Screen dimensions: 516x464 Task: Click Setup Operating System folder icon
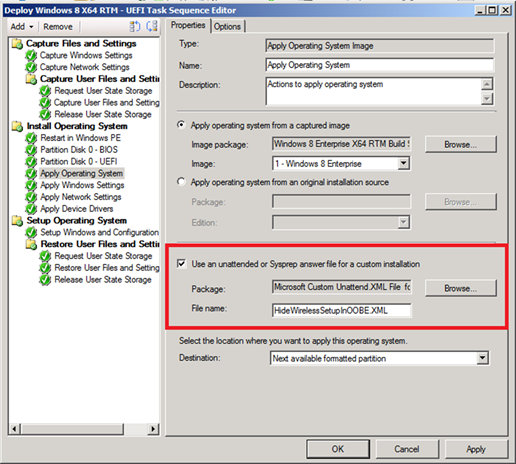17,221
